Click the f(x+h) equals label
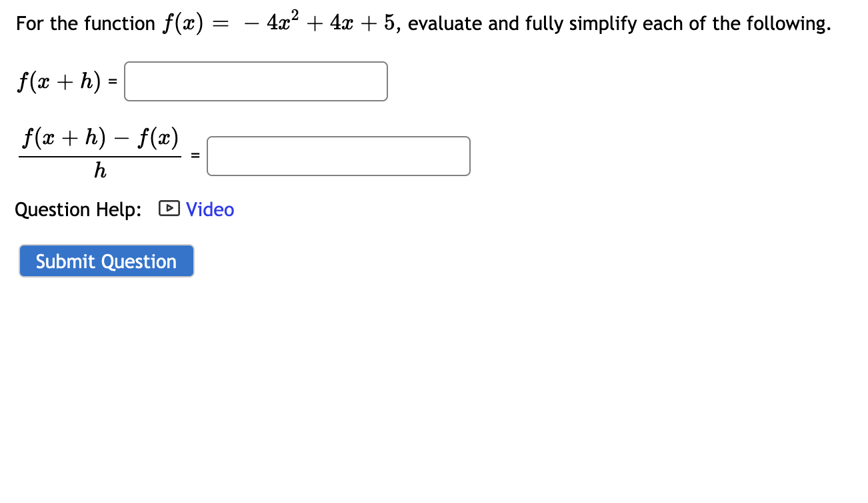 tap(65, 81)
